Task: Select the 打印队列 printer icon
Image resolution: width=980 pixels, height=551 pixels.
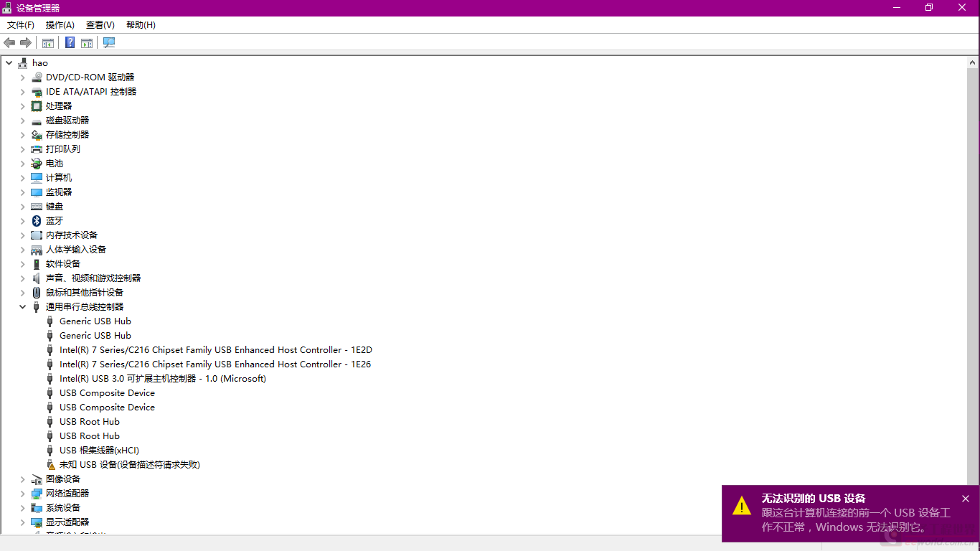Action: [37, 149]
